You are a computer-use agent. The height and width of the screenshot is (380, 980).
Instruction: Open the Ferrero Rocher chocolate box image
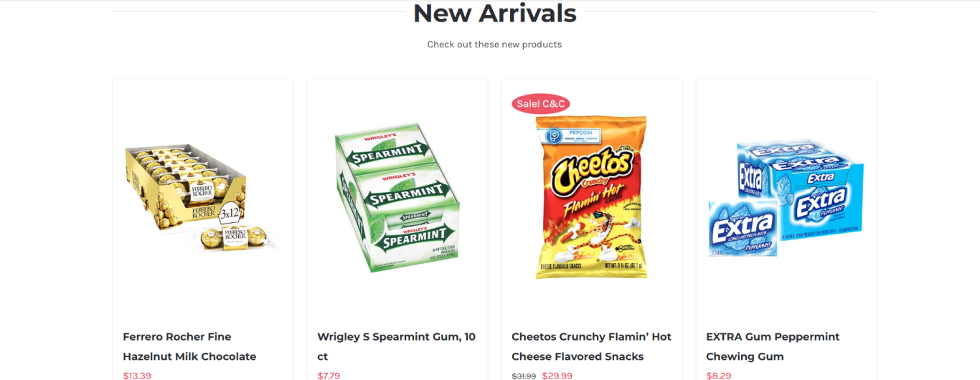click(203, 197)
